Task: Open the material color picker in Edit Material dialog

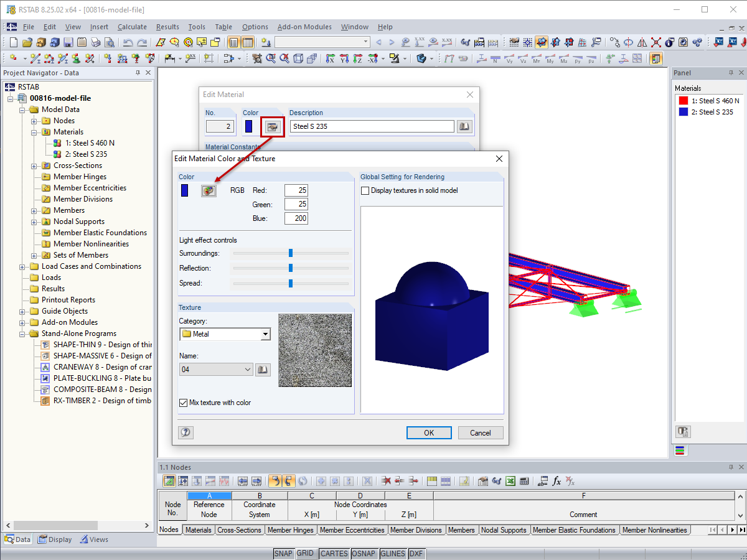Action: [272, 126]
